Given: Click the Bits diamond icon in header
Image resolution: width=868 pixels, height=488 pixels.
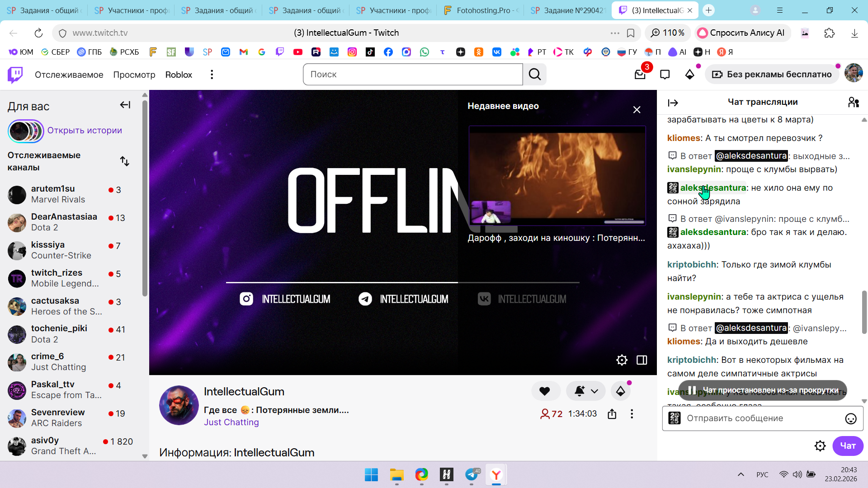Looking at the screenshot, I should [x=689, y=75].
